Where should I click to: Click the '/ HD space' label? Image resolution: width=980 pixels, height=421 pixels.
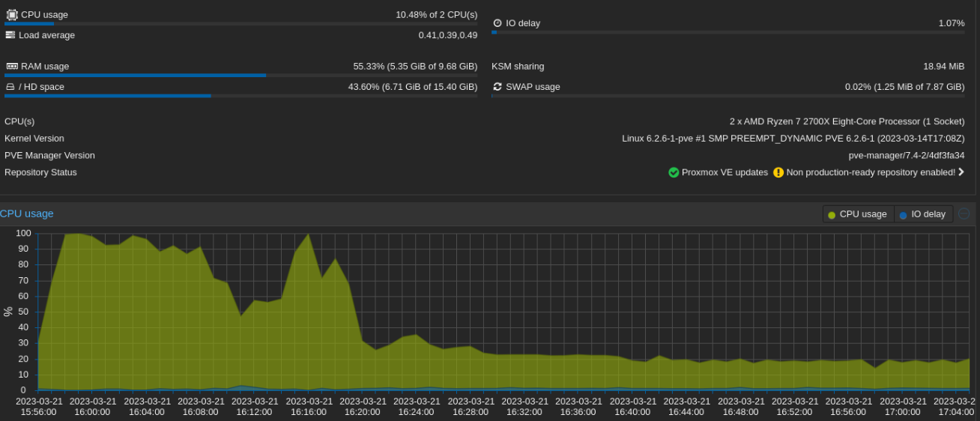pyautogui.click(x=41, y=87)
